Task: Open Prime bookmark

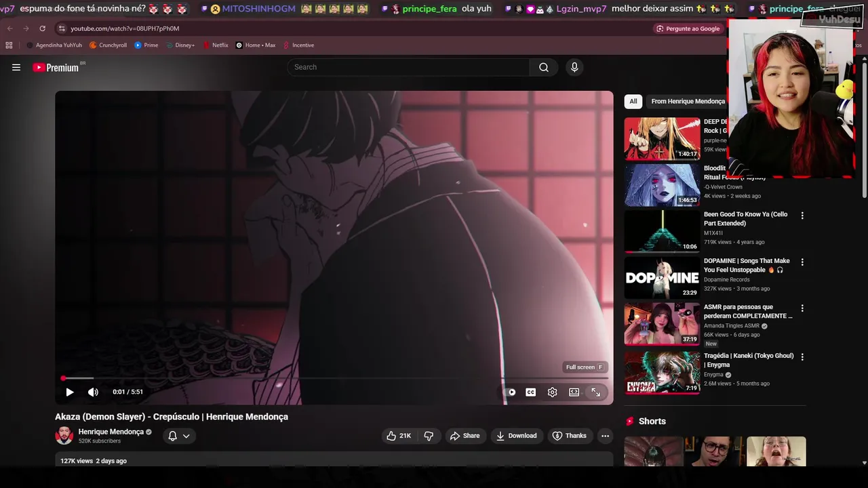Action: pos(146,45)
